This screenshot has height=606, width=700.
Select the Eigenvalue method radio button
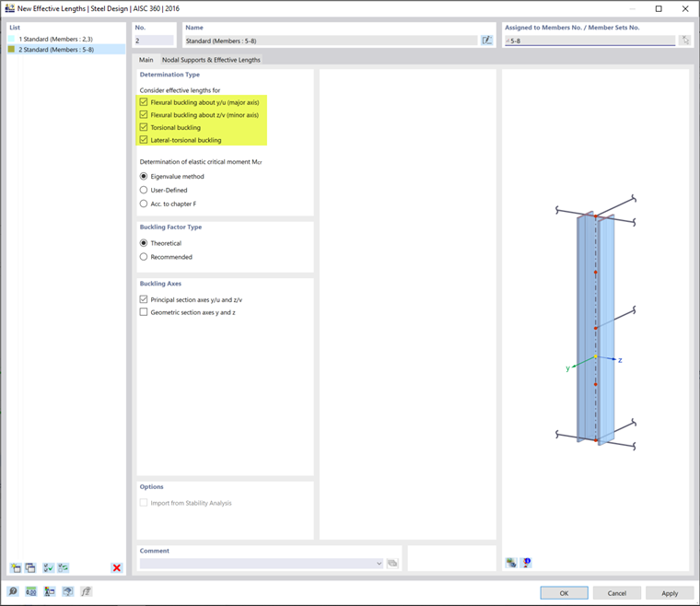click(144, 176)
